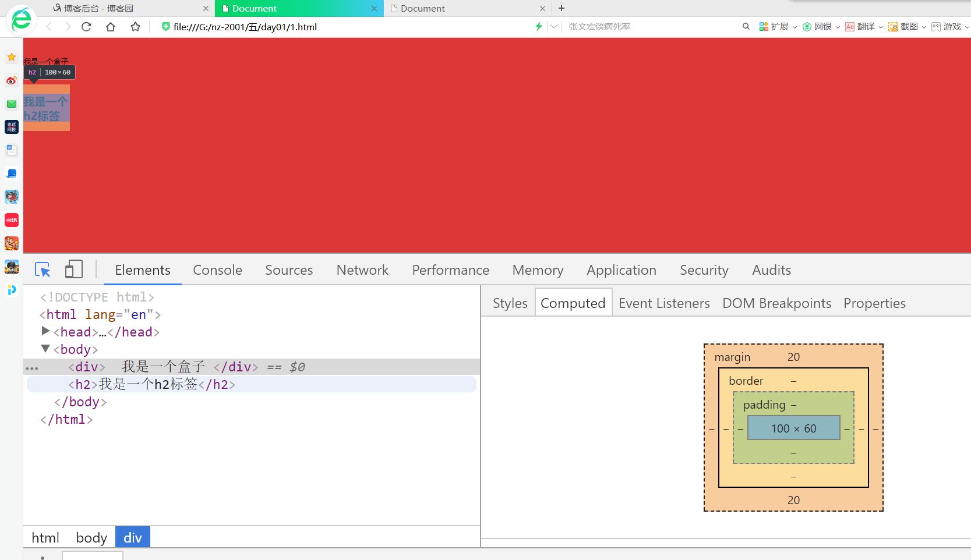Screen dimensions: 971x560
Task: Open the Performance panel tab
Action: point(451,270)
